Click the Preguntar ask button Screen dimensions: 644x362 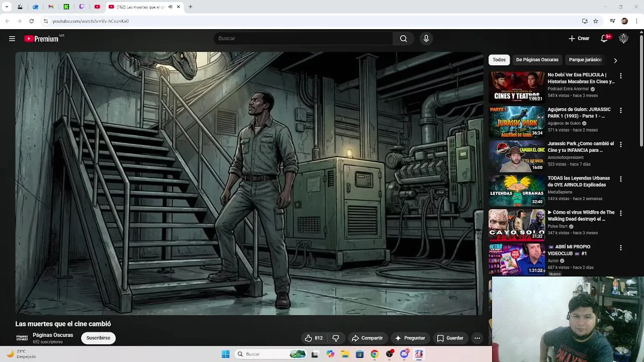(410, 338)
